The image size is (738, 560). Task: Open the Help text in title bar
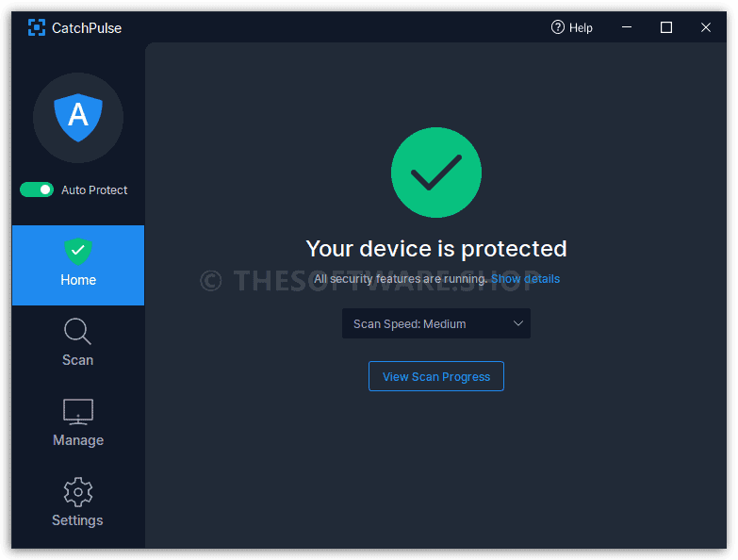click(x=581, y=28)
